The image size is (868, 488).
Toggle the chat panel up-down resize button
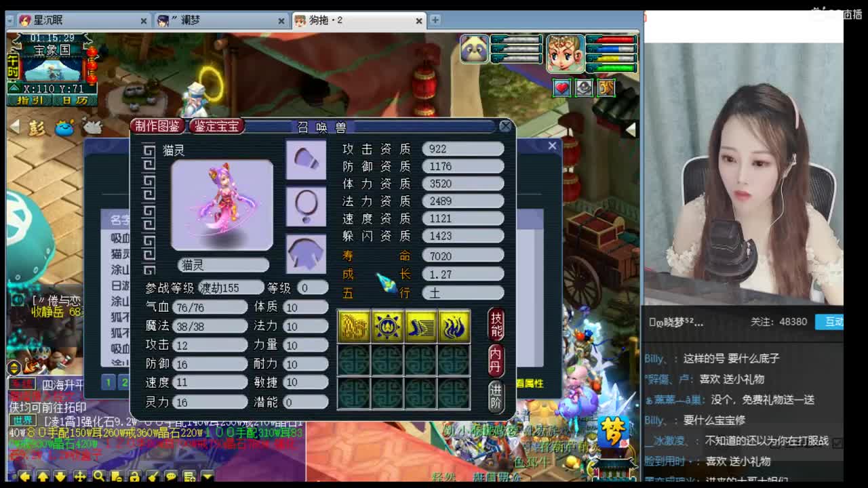pos(14,368)
